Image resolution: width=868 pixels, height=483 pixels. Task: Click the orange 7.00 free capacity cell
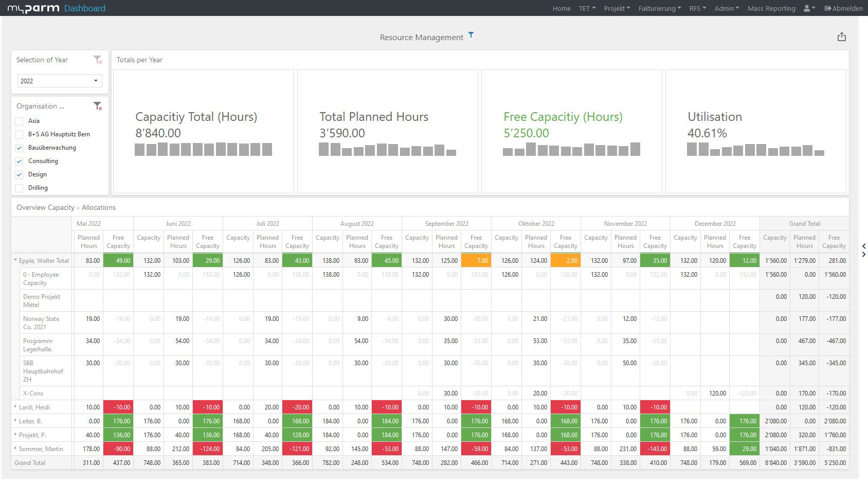476,261
